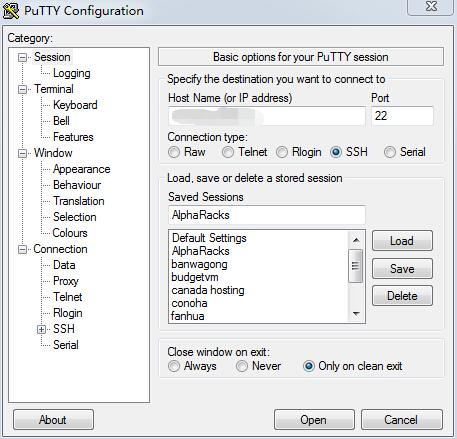Open the Telnet category in tree
The image size is (457, 439).
pyautogui.click(x=68, y=297)
